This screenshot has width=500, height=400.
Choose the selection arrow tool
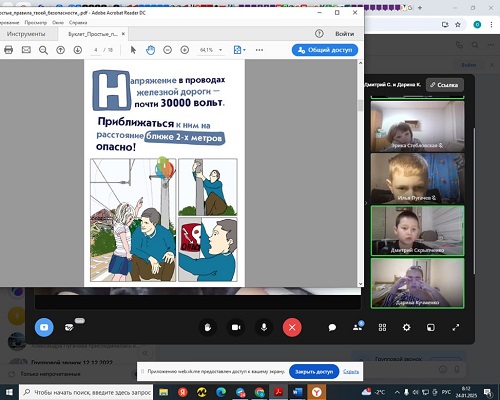click(x=133, y=50)
